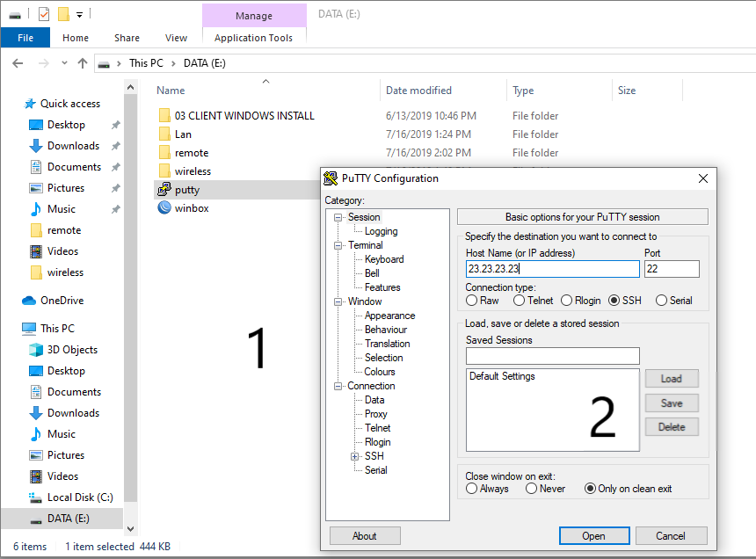
Task: Open the File ribbon tab
Action: [25, 38]
